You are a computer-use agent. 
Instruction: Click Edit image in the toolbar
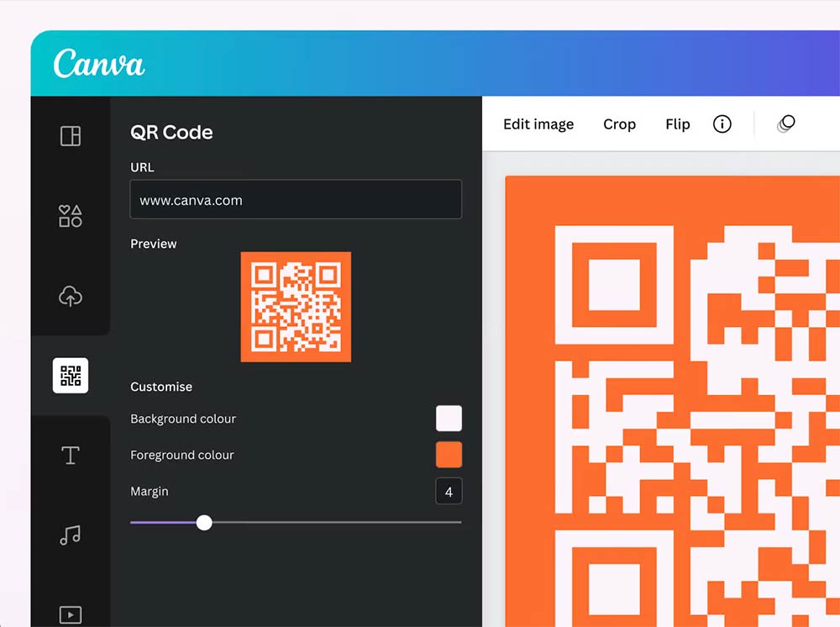(x=538, y=124)
